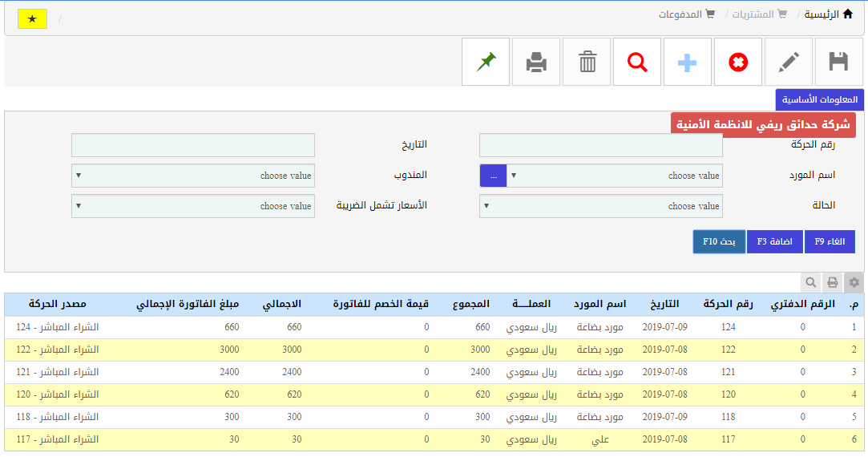The width and height of the screenshot is (868, 457).
Task: Click the اضافة F3 button
Action: (x=774, y=241)
